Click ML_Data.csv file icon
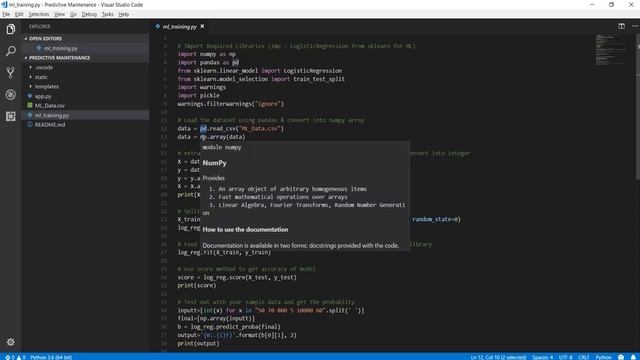Image resolution: width=640 pixels, height=360 pixels. click(x=30, y=106)
